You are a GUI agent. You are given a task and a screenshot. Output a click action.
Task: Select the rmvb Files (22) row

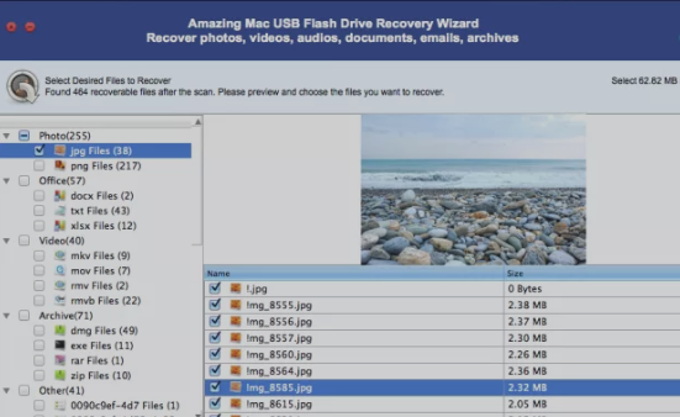95,300
